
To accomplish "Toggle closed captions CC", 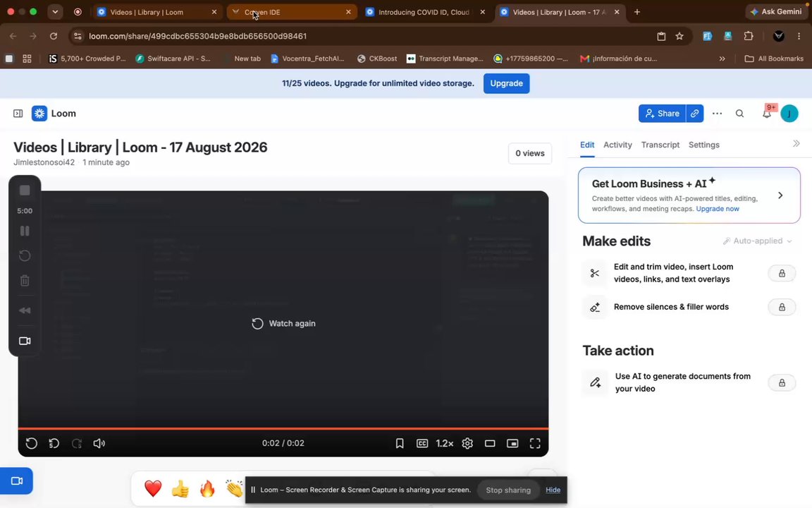I will [422, 443].
